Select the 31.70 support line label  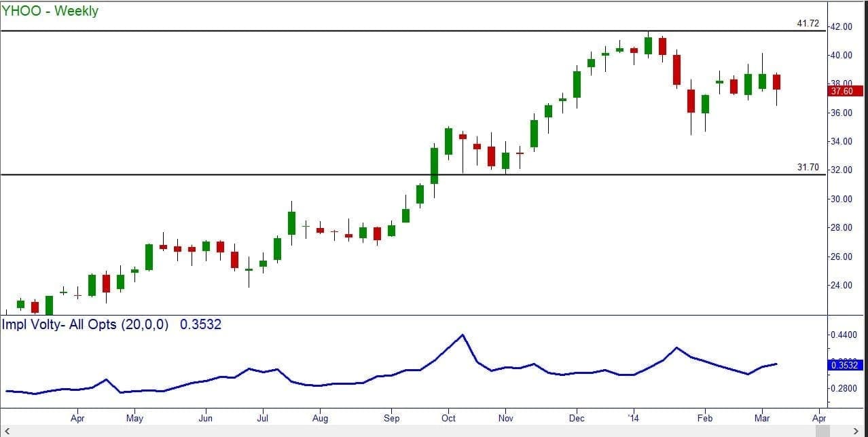pos(808,167)
